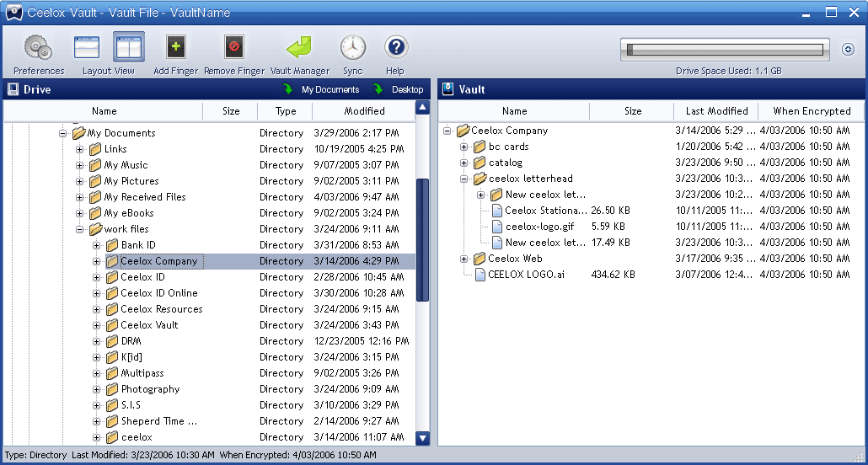Click file icon of ceelox-logo.gif
Screen dimensions: 868x465
click(x=497, y=227)
